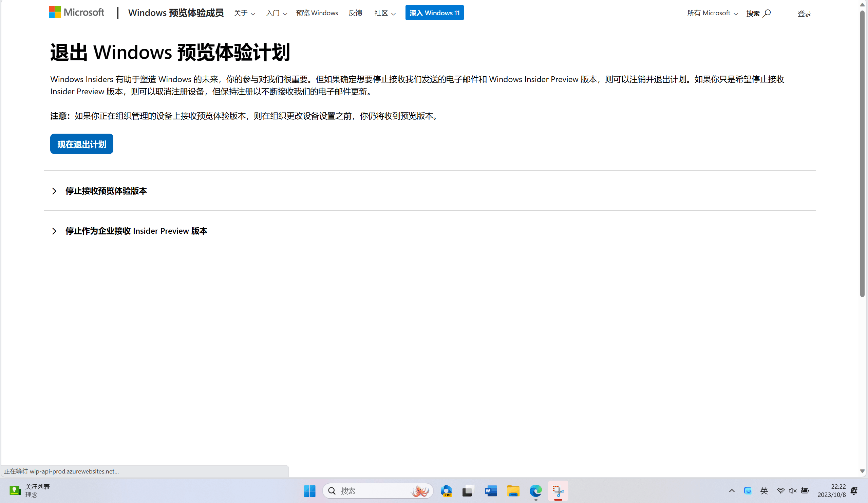Switch the input language indicator 英

[764, 490]
